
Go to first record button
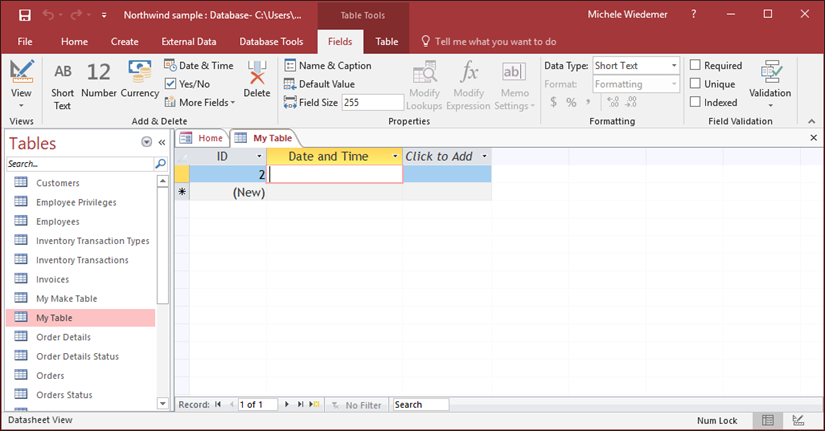(x=218, y=404)
